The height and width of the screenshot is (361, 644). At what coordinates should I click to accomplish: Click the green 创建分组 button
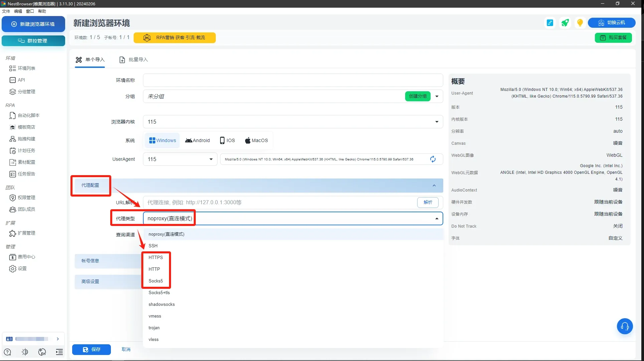click(x=418, y=96)
